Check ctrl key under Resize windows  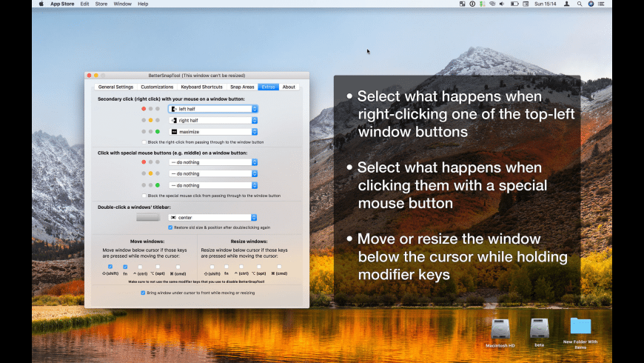(x=241, y=267)
